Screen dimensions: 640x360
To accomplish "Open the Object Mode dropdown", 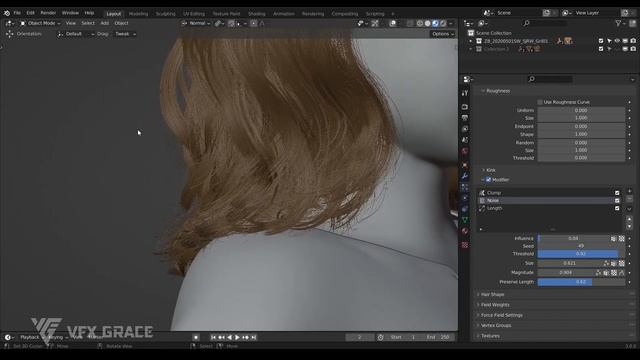I will tap(40, 23).
